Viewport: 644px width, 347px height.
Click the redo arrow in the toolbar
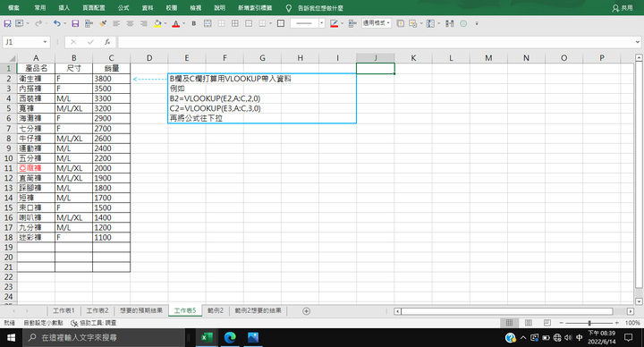[x=38, y=23]
